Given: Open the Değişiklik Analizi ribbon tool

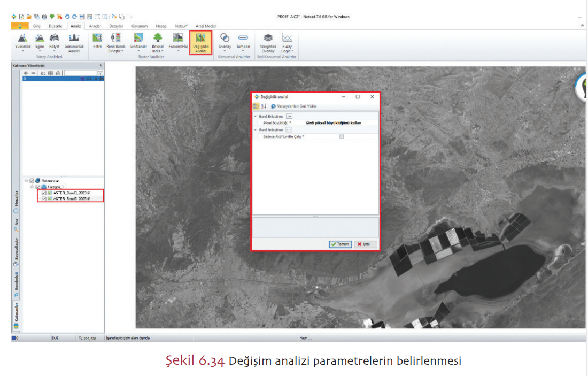Looking at the screenshot, I should click(x=200, y=43).
